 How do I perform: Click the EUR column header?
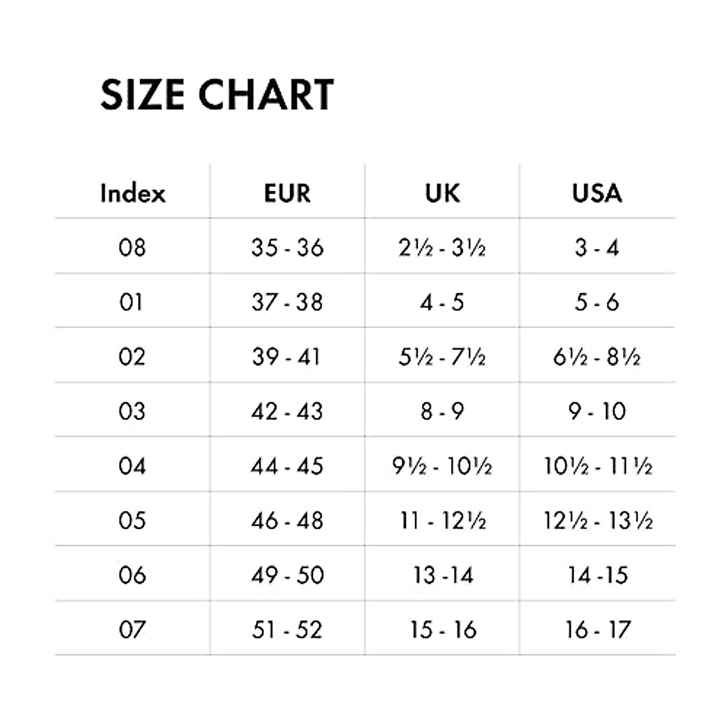click(x=287, y=194)
